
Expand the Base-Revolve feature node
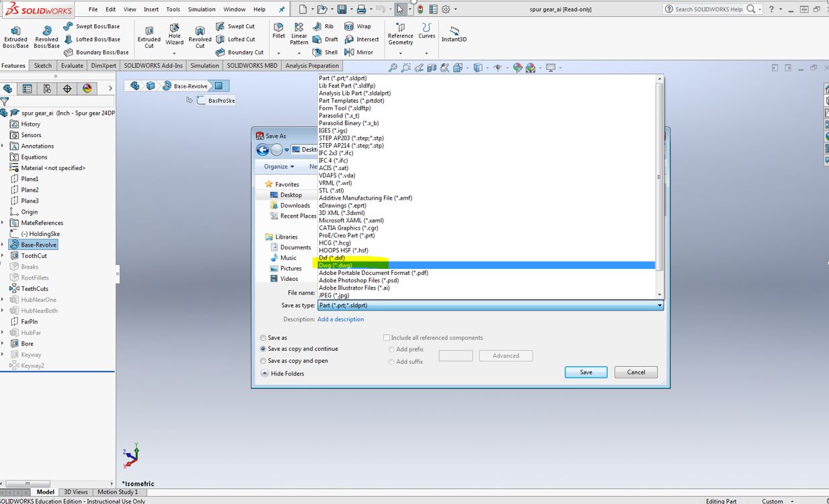3,245
